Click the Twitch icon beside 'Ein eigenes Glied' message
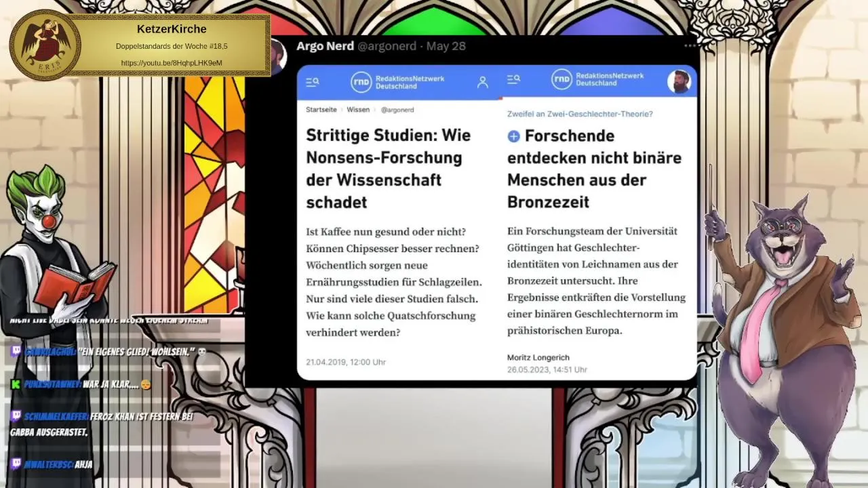Viewport: 868px width, 488px height. (x=16, y=352)
